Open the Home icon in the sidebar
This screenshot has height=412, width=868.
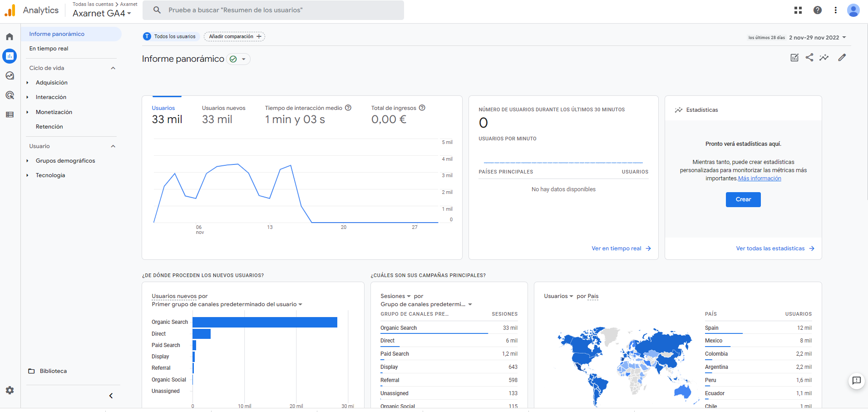click(10, 36)
